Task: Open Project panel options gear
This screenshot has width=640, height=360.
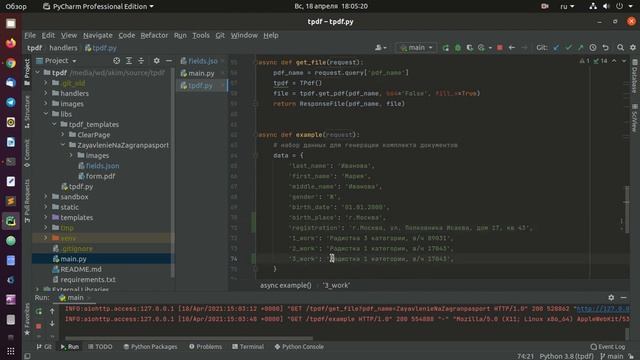Action: [157, 61]
